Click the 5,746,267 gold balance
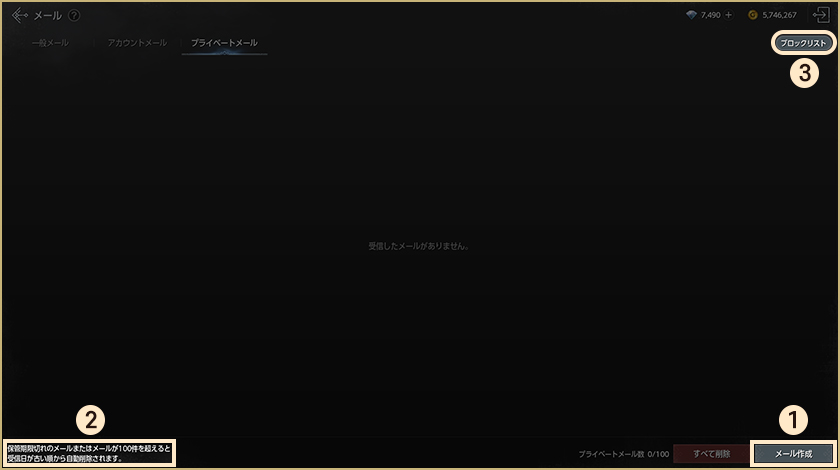 [779, 16]
